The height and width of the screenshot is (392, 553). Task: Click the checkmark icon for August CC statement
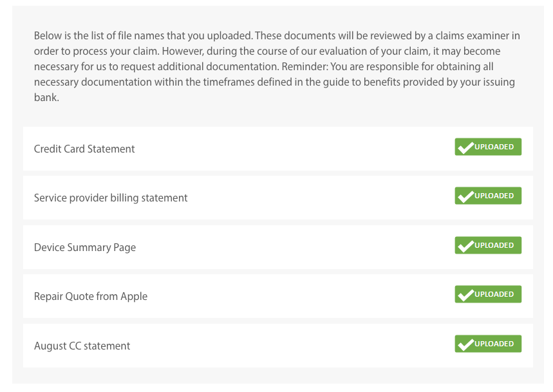click(465, 344)
